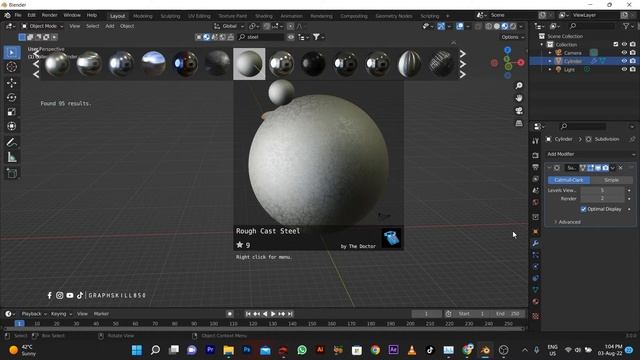The image size is (640, 360).
Task: Click next page arrow of asset bar
Action: pos(462,64)
